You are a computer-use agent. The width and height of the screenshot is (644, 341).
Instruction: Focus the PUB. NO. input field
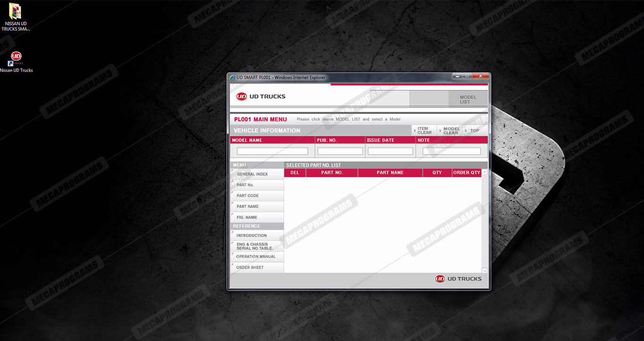pyautogui.click(x=340, y=151)
